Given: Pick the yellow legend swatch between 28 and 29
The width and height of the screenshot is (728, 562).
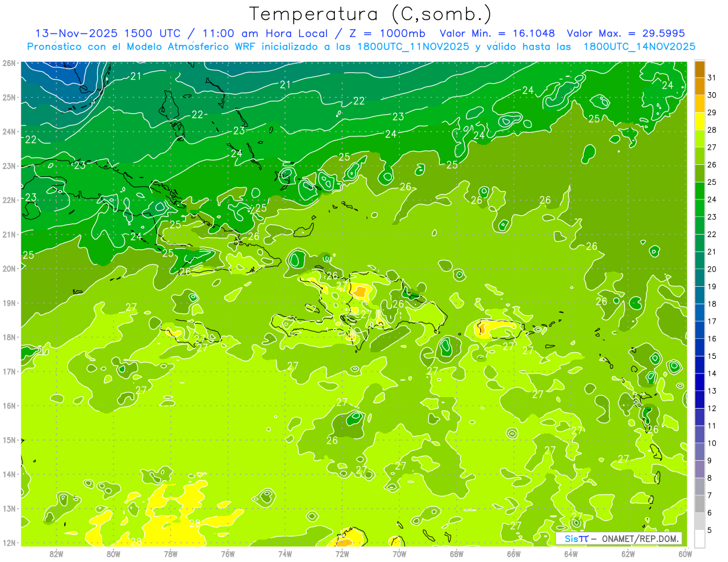Looking at the screenshot, I should click(x=699, y=121).
